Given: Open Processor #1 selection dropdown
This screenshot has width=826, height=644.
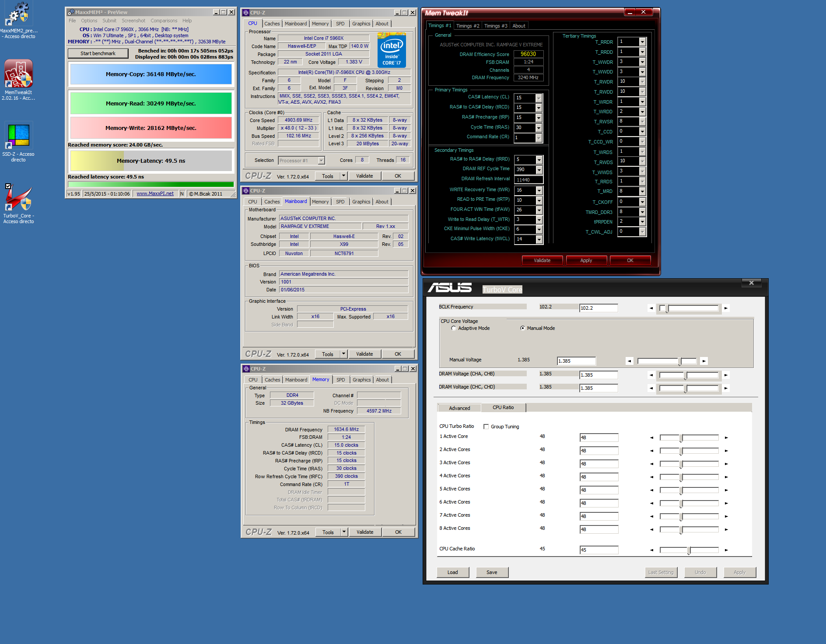Looking at the screenshot, I should (x=322, y=161).
